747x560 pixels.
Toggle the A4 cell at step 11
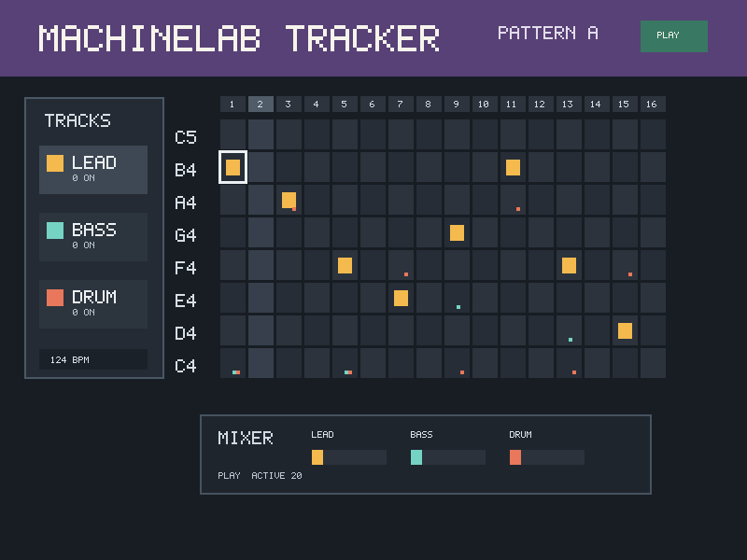tap(513, 200)
